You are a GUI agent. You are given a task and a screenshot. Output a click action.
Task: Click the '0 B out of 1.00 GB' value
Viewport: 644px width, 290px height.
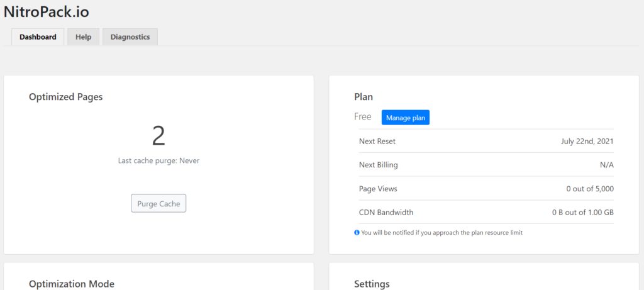point(583,213)
